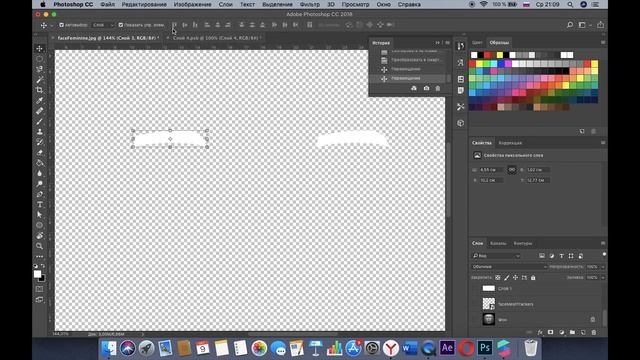Select the Horizontal Type tool
The height and width of the screenshot is (360, 640).
[40, 204]
